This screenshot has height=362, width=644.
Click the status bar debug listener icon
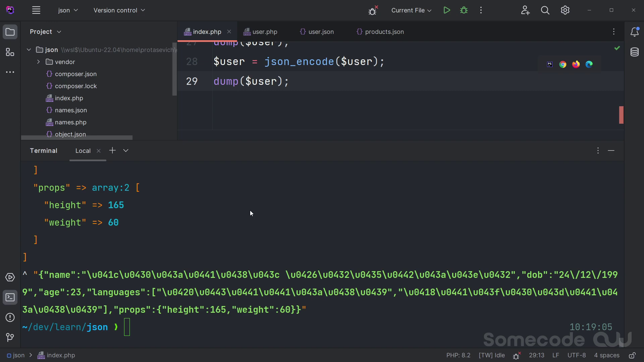coord(517,355)
